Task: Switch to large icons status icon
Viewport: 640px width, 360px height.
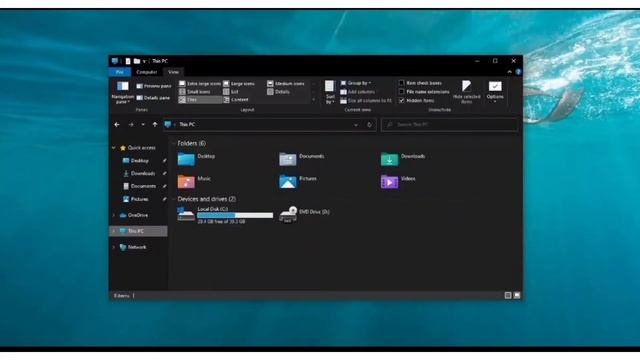Action: point(517,295)
